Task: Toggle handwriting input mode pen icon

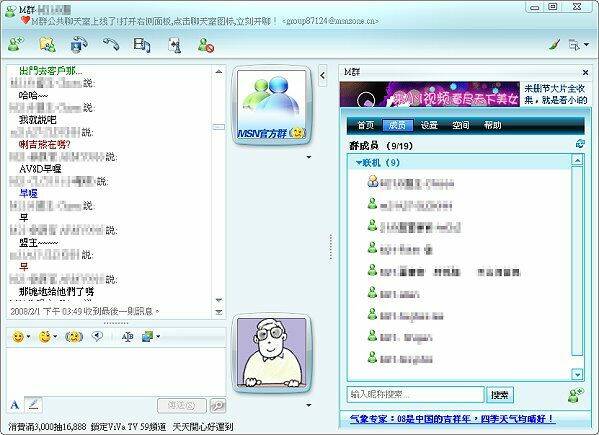Action: coord(33,404)
